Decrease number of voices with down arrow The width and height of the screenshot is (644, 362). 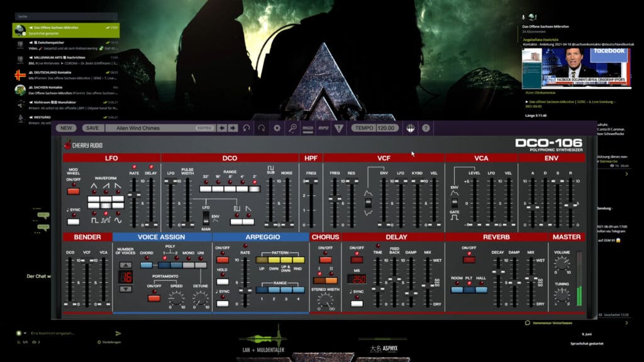coord(126,289)
